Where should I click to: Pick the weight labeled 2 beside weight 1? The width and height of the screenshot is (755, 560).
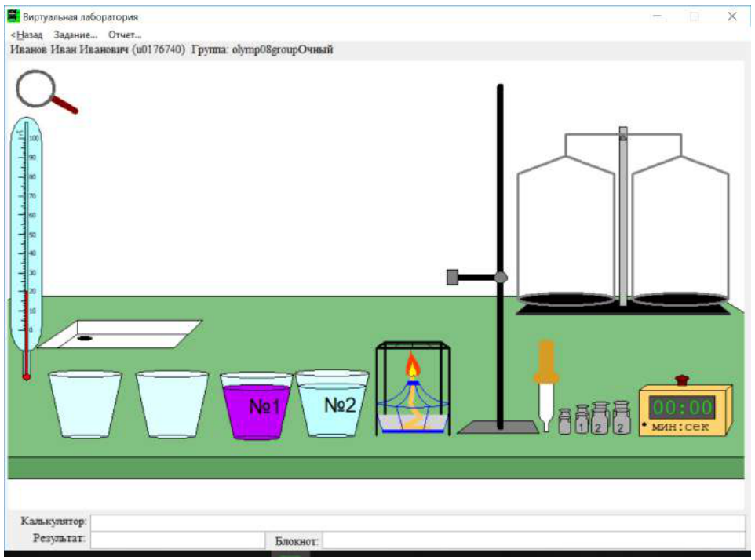[x=600, y=418]
